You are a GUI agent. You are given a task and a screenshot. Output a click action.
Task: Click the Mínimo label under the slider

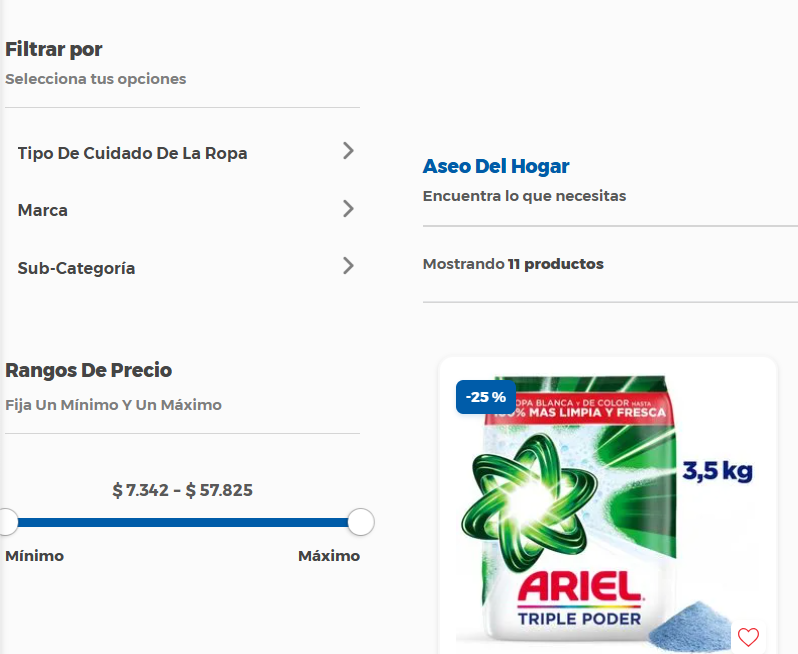click(x=34, y=556)
